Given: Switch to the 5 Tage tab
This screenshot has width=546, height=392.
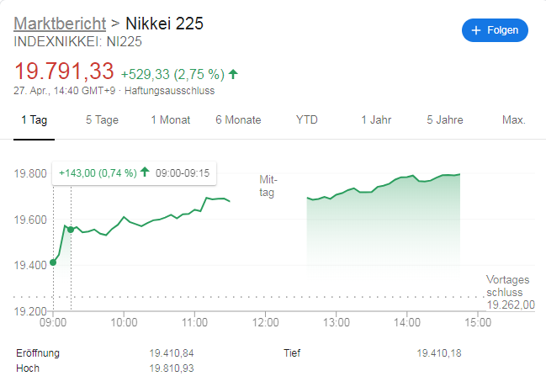Looking at the screenshot, I should pyautogui.click(x=102, y=119).
